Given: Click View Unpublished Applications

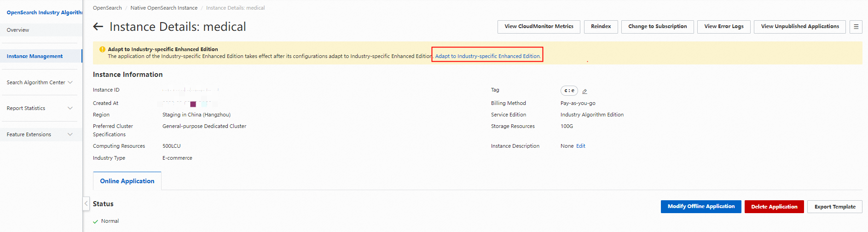Looking at the screenshot, I should (x=799, y=27).
